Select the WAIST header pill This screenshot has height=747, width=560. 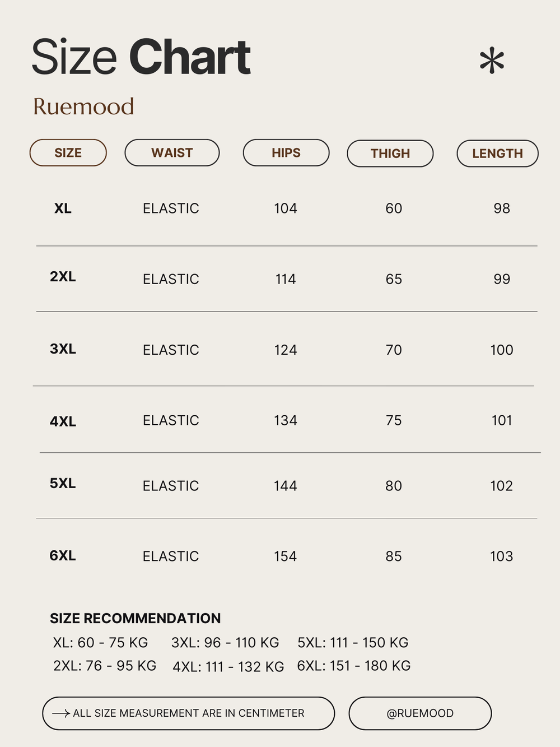coord(172,153)
